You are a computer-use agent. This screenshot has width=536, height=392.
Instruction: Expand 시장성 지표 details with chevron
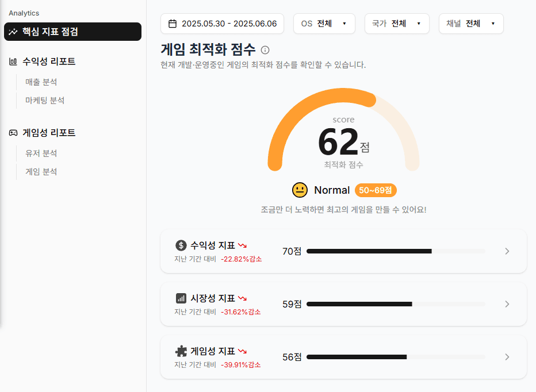(507, 304)
